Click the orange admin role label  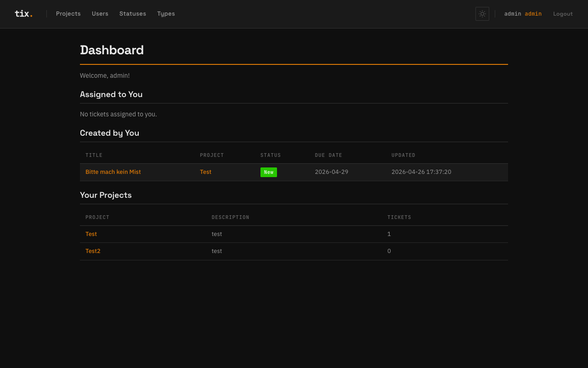(x=533, y=14)
